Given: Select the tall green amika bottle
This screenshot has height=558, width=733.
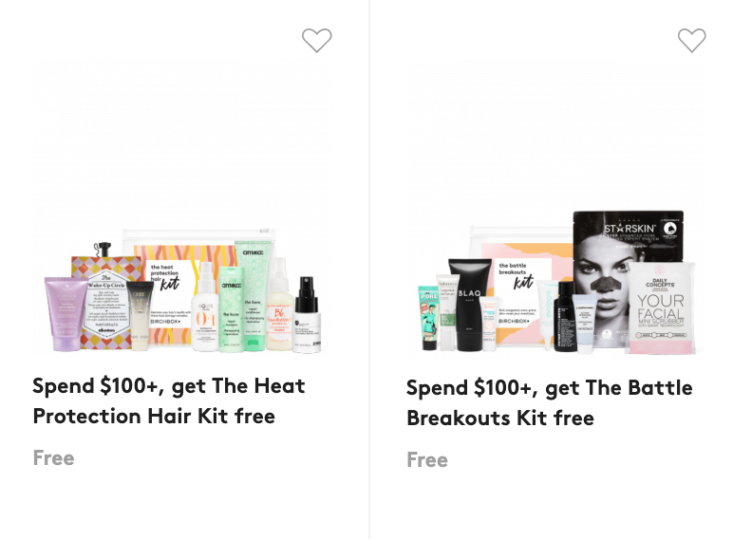Looking at the screenshot, I should coord(253,295).
